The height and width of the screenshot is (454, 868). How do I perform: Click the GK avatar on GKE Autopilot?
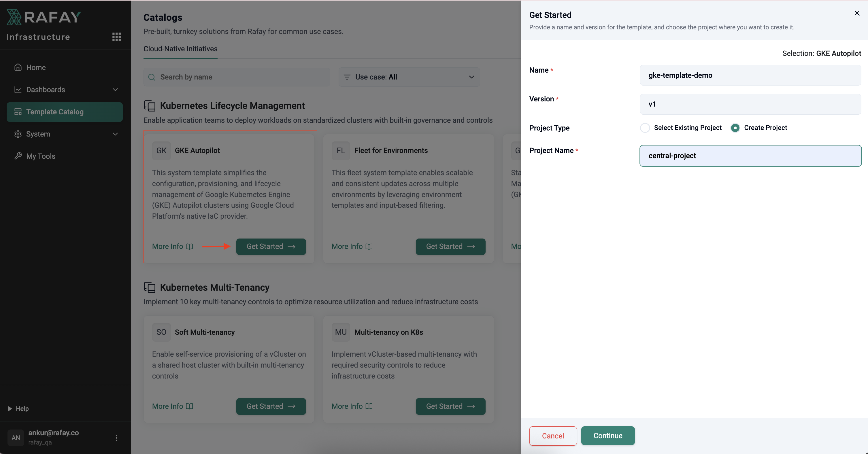tap(161, 151)
